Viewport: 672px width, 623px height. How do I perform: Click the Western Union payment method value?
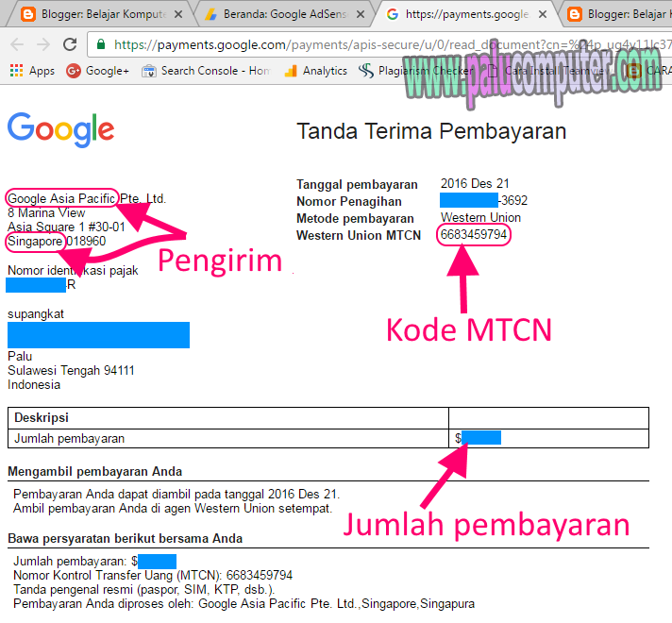(480, 217)
